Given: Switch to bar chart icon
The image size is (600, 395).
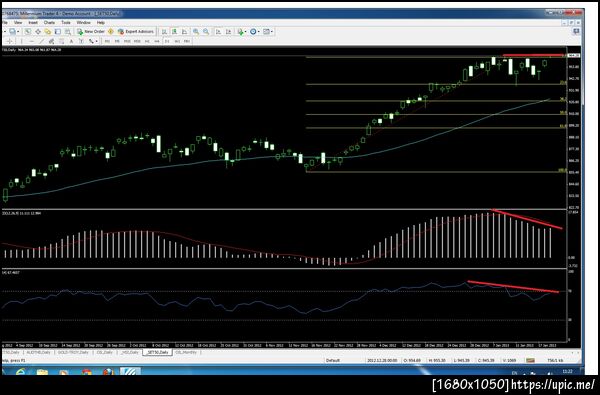Looking at the screenshot, I should (164, 32).
